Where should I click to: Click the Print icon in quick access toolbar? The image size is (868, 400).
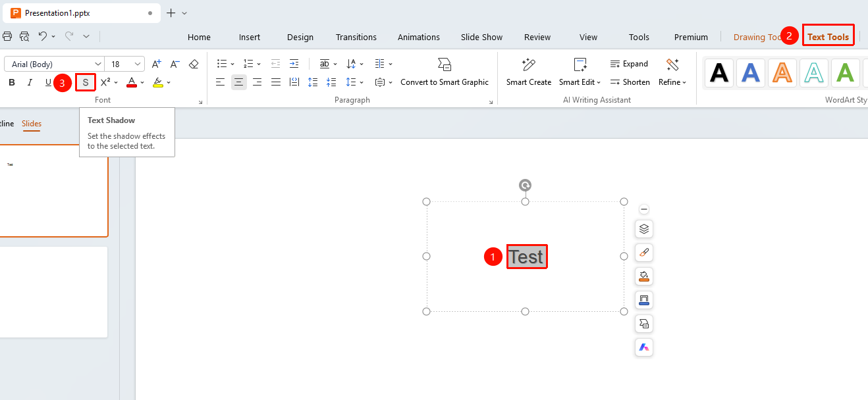coord(7,36)
